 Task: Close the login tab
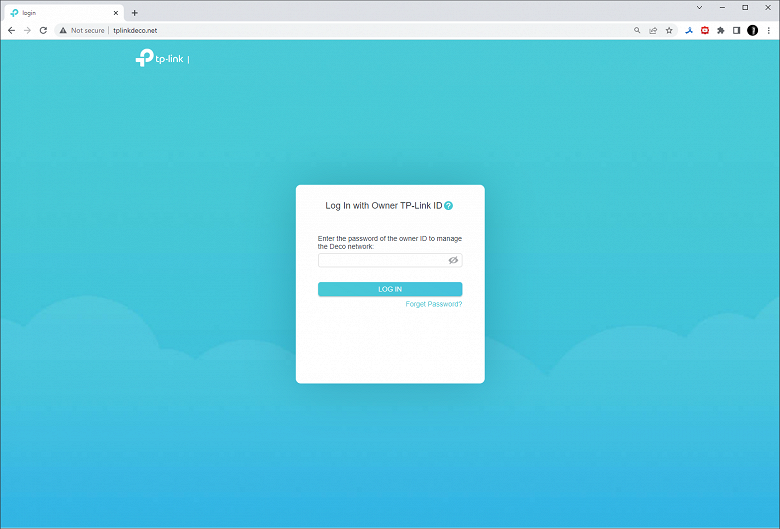point(116,13)
